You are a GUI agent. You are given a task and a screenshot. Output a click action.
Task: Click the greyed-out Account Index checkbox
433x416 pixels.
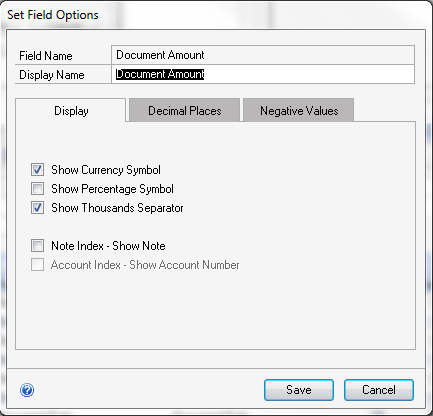[37, 265]
